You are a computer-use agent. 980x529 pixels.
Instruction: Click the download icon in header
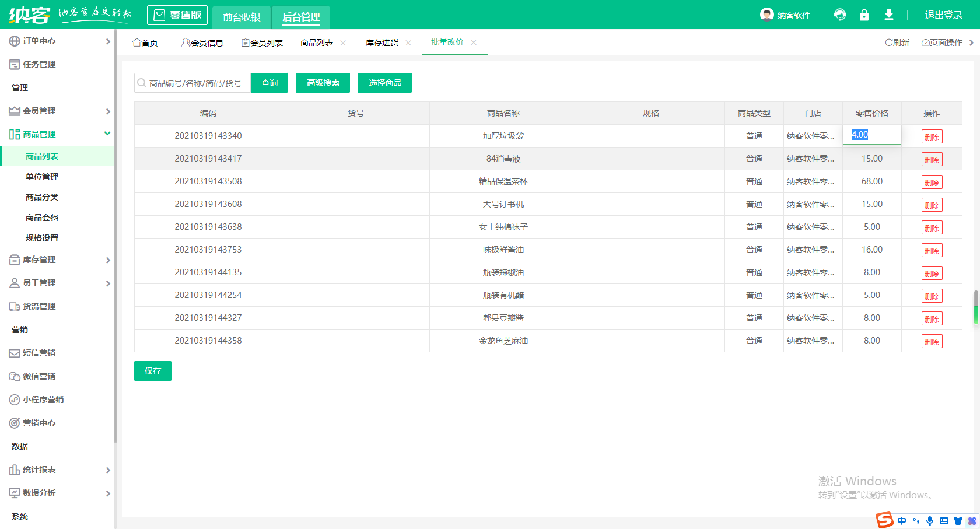pyautogui.click(x=888, y=15)
